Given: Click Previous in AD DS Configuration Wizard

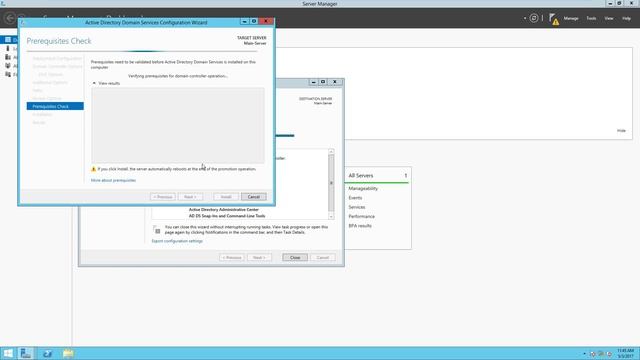Looking at the screenshot, I should click(x=162, y=197).
